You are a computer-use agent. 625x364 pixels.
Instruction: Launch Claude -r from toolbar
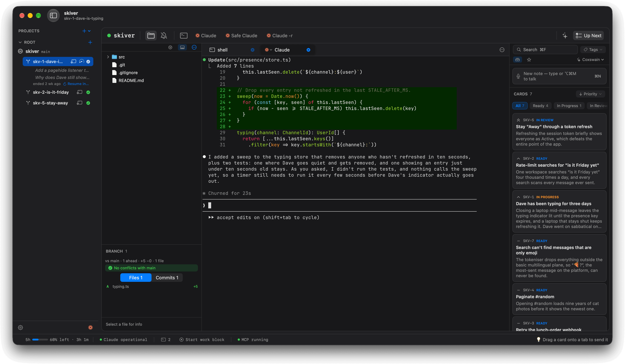tap(279, 36)
